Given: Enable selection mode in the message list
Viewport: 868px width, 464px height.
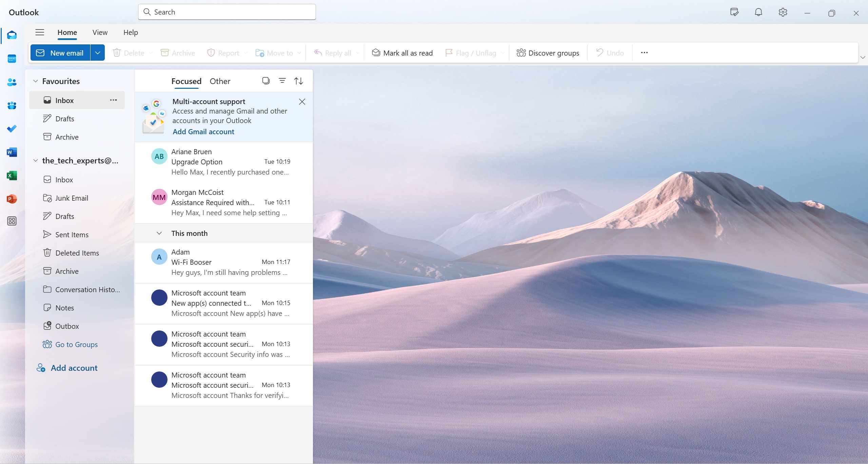Looking at the screenshot, I should click(x=266, y=81).
